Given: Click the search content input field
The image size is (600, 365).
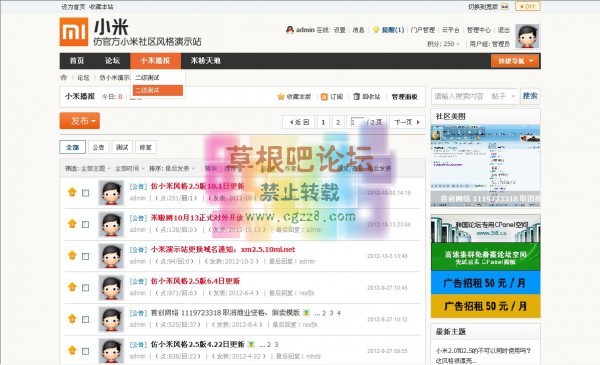Looking at the screenshot, I should [x=460, y=96].
